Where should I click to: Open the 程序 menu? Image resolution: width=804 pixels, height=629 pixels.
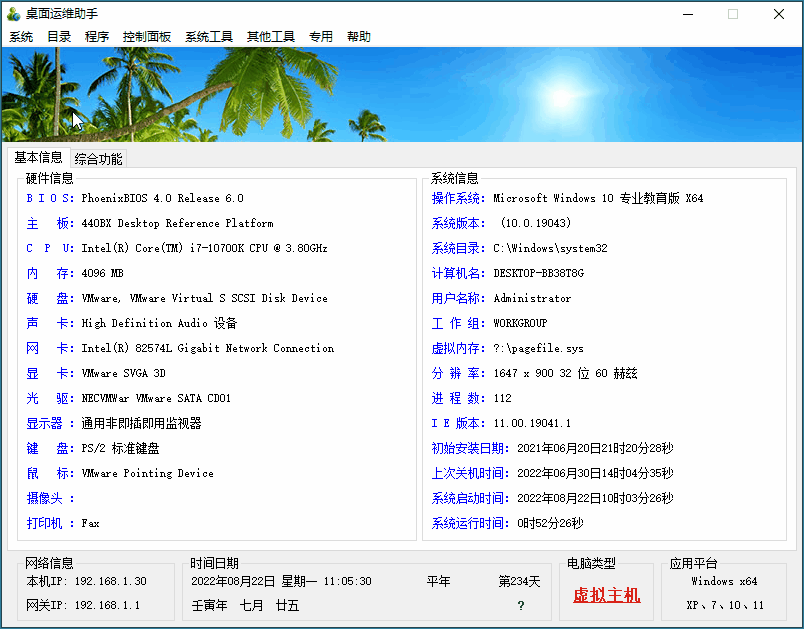[95, 36]
